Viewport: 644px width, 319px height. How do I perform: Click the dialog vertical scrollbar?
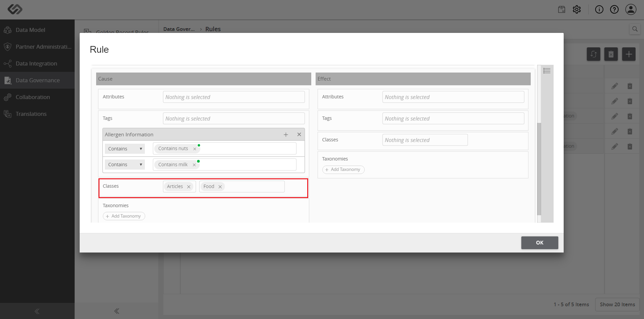tap(539, 169)
